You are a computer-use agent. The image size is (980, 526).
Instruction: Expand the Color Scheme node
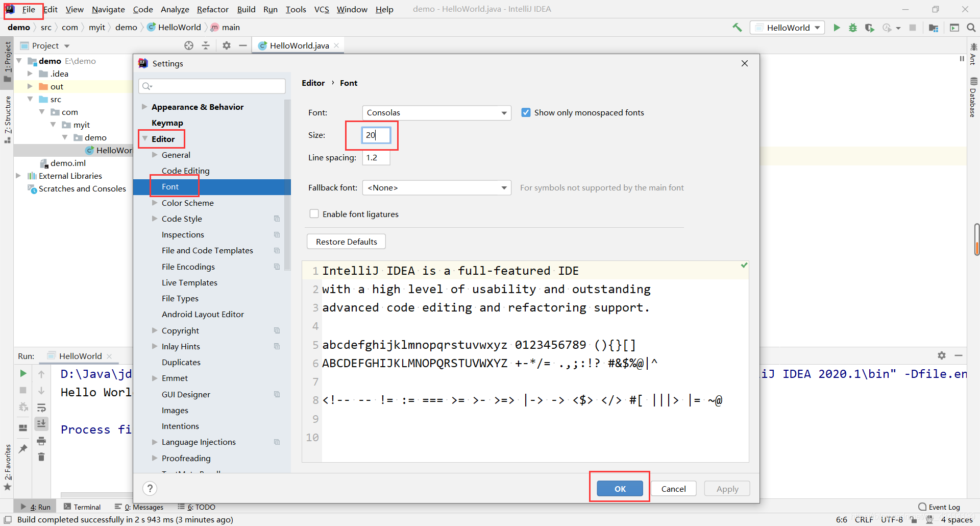pos(155,203)
